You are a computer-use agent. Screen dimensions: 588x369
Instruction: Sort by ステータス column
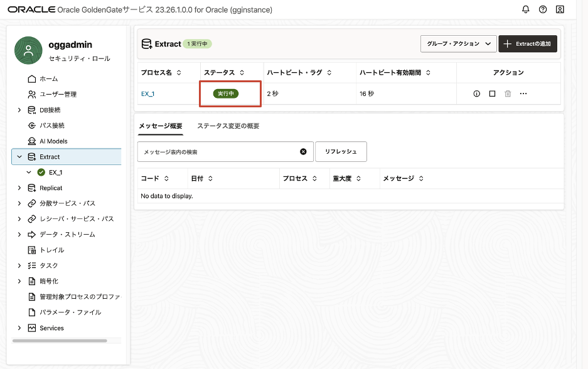[x=242, y=73]
